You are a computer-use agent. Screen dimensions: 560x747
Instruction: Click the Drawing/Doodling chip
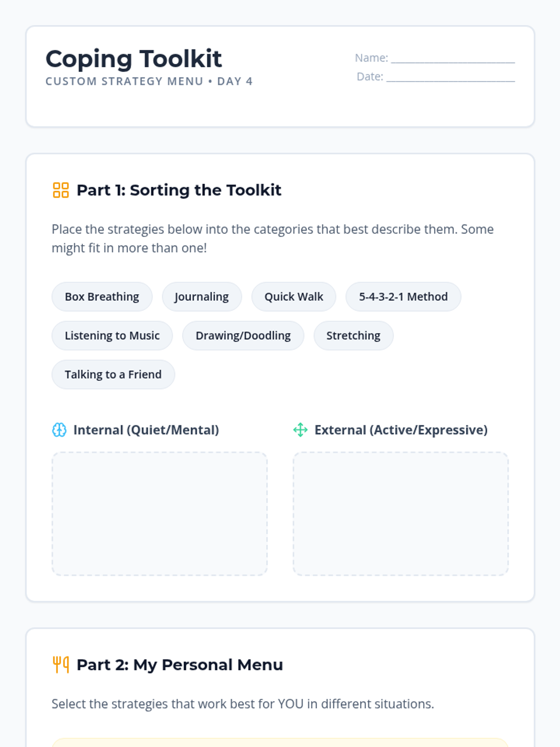(243, 335)
